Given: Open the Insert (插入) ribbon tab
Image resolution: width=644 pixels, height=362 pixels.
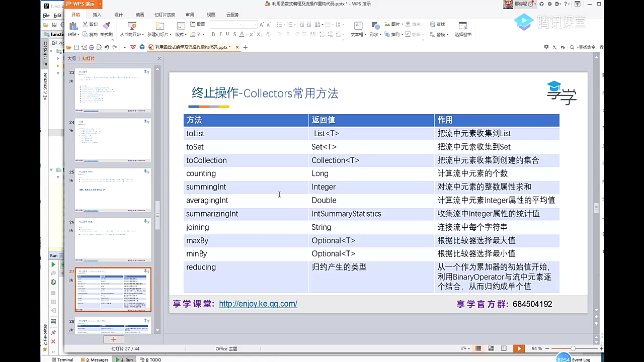Looking at the screenshot, I should [x=97, y=15].
